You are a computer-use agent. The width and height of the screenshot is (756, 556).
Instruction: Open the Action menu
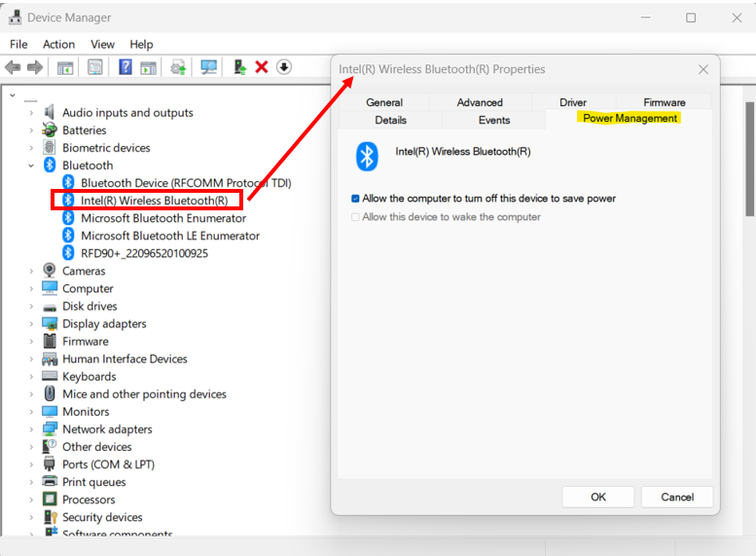point(58,44)
